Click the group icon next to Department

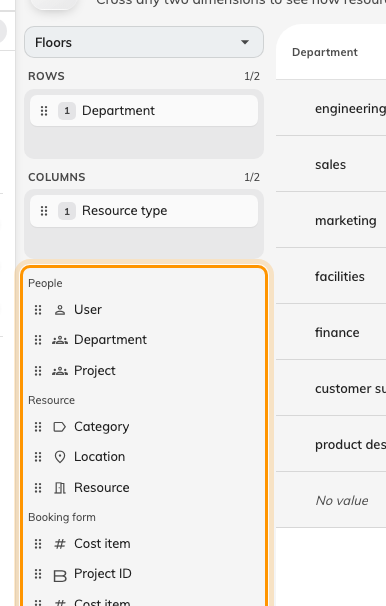click(x=60, y=340)
